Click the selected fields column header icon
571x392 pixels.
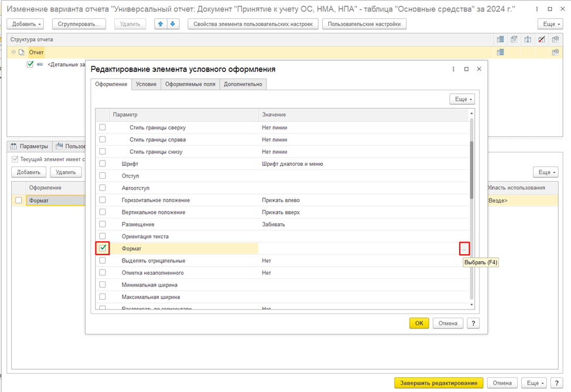pos(500,39)
